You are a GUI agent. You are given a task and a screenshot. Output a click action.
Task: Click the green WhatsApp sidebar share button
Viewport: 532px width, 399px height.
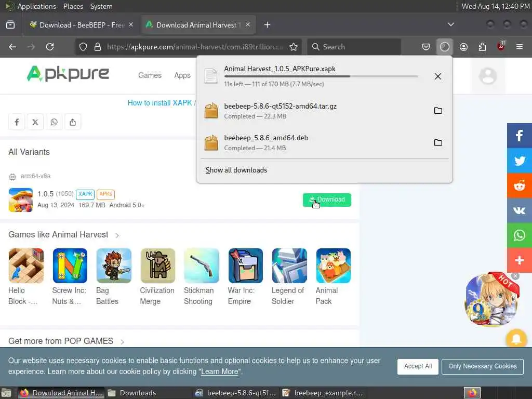pos(520,235)
